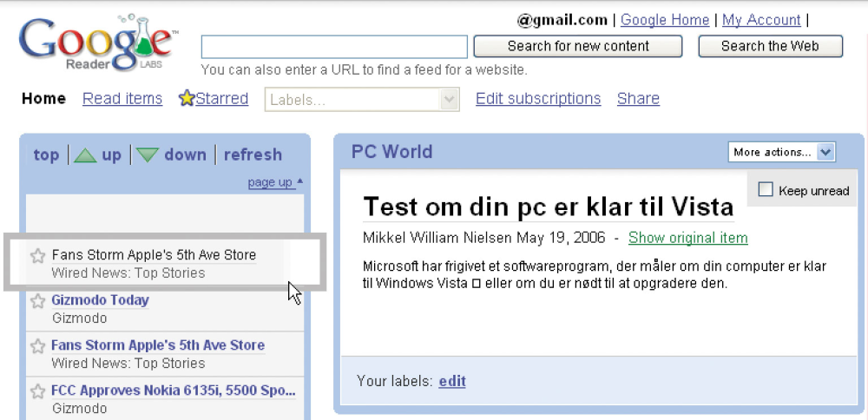
Task: Open the Starred items link
Action: pos(221,99)
